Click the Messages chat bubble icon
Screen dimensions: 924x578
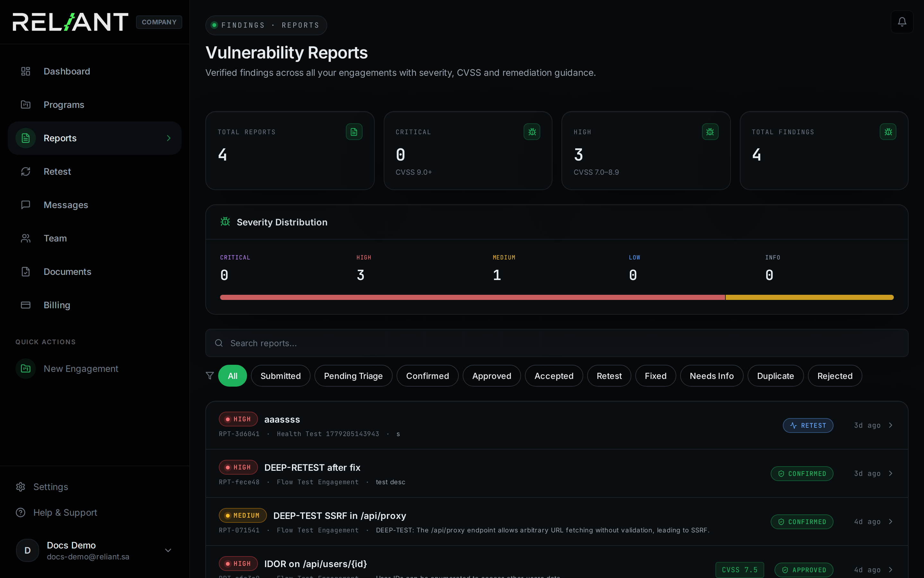click(x=26, y=205)
